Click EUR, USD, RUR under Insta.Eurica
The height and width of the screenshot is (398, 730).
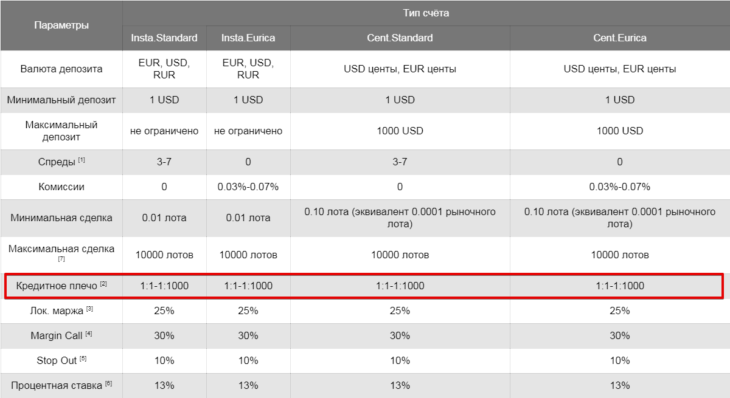coord(248,69)
